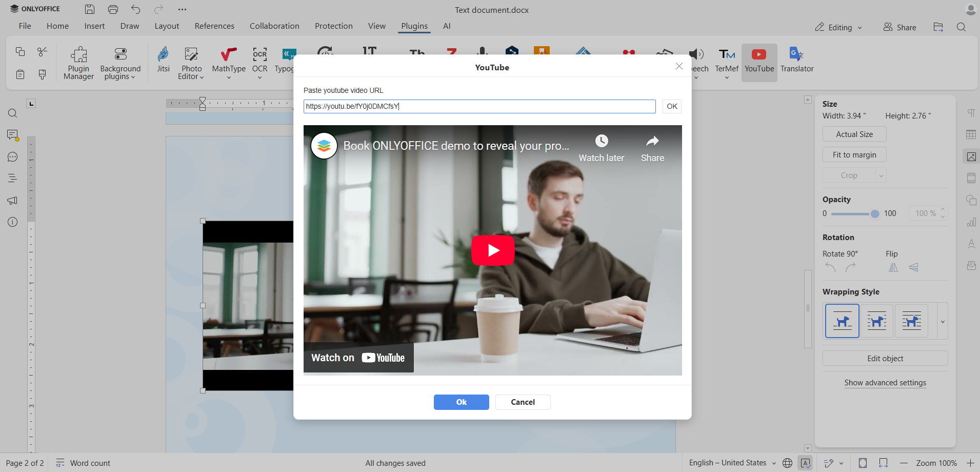Click Word count in status bar
This screenshot has height=472, width=980.
click(x=84, y=463)
